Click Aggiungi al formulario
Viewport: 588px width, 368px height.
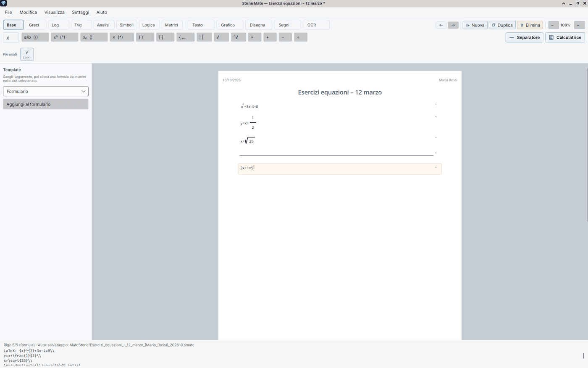point(46,104)
